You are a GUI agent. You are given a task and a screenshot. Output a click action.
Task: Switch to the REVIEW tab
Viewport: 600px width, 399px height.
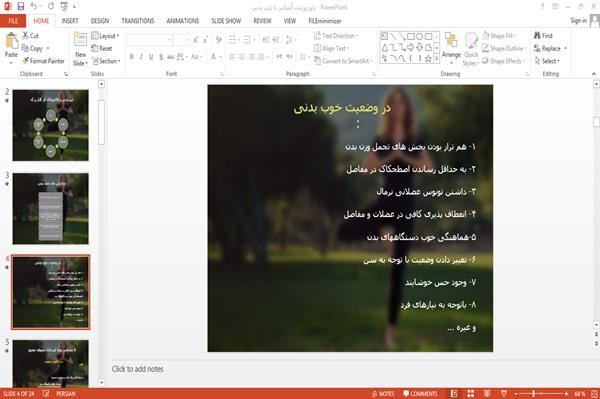click(x=262, y=21)
